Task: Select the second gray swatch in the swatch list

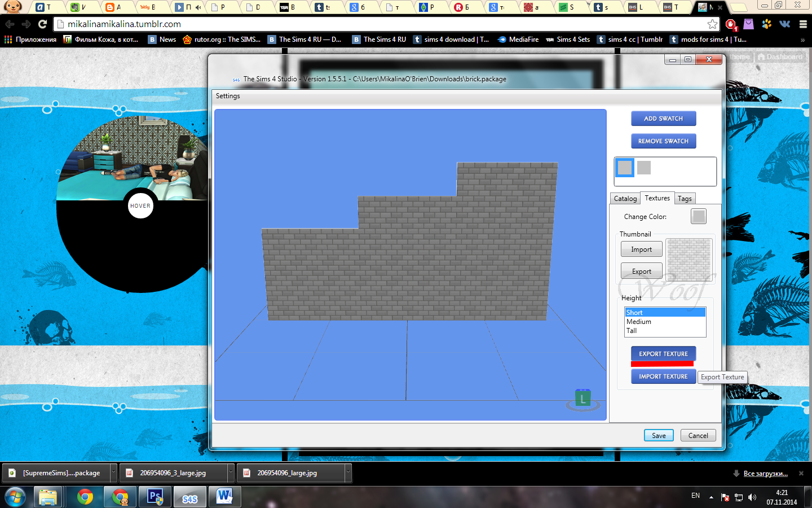Action: [x=644, y=168]
